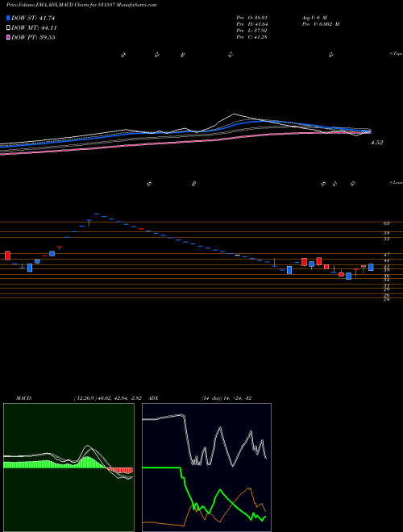Click the 44 price level label
Screen dimensions: 403x532
(x=386, y=260)
